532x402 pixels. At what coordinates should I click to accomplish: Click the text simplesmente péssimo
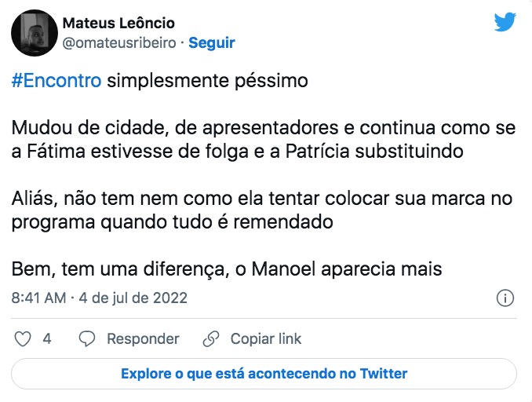(208, 82)
